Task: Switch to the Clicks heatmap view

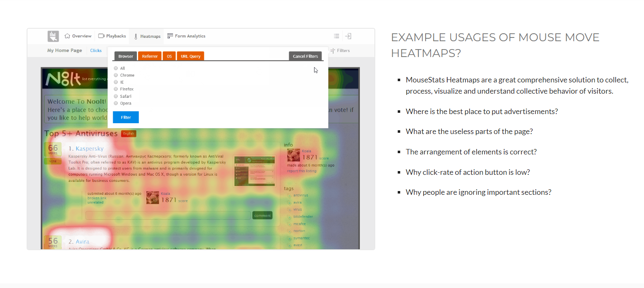Action: (x=96, y=50)
